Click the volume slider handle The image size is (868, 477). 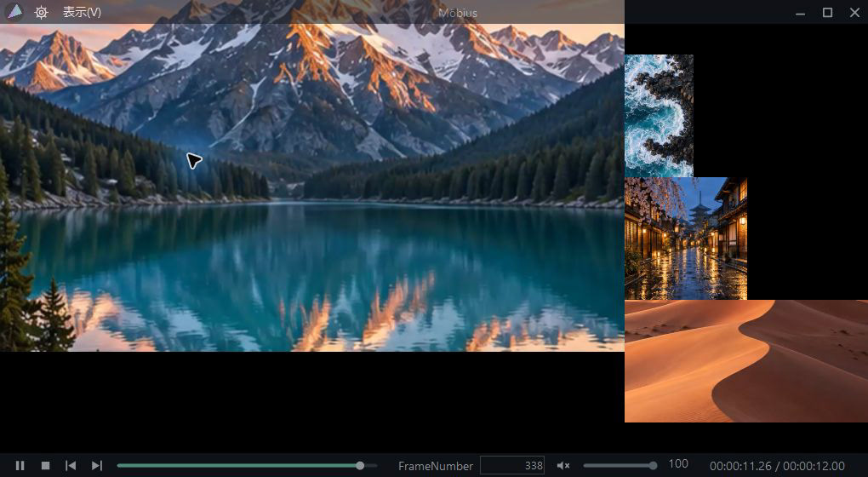pyautogui.click(x=654, y=466)
